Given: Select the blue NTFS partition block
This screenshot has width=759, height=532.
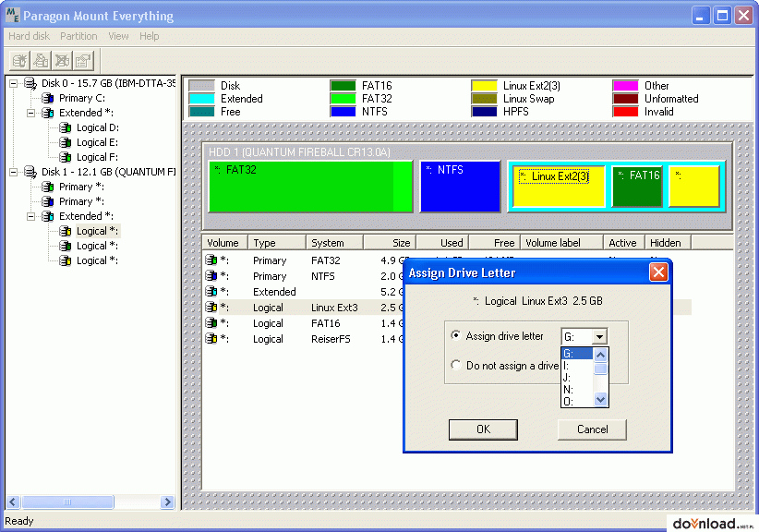Looking at the screenshot, I should pos(460,187).
